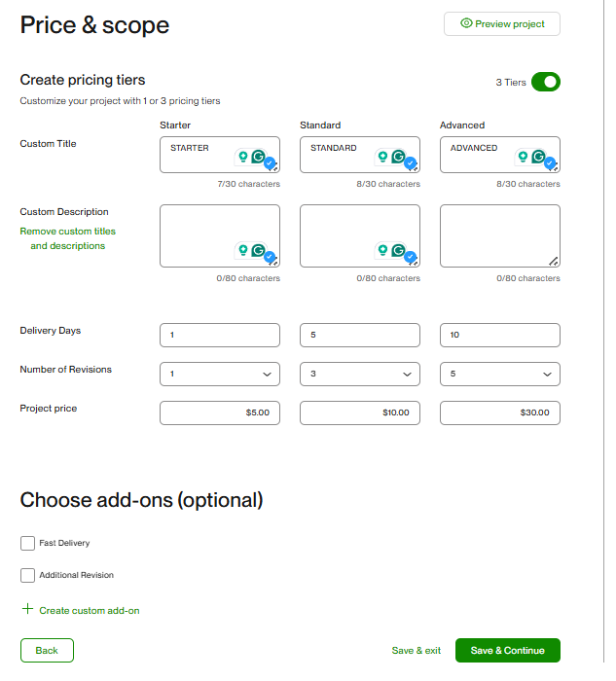Go back with the Back button
The height and width of the screenshot is (681, 616).
[x=47, y=650]
